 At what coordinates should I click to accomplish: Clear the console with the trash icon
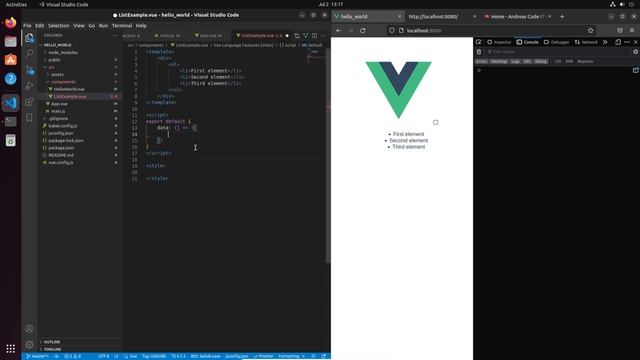(x=479, y=52)
